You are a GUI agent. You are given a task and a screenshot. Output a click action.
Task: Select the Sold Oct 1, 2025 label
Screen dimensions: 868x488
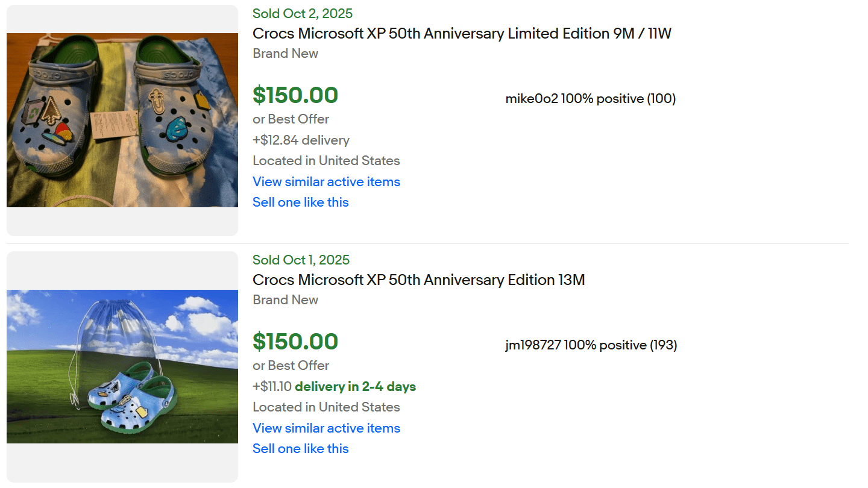[301, 260]
